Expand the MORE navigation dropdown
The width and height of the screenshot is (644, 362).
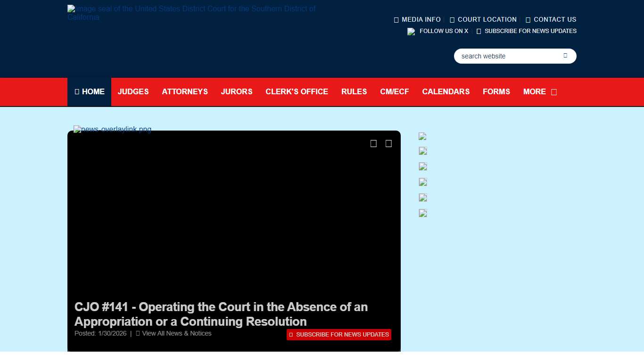click(x=540, y=91)
